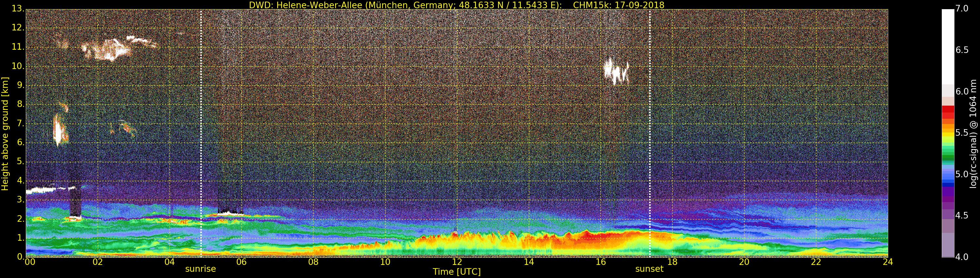Click the 24 tick label on the time axis
This screenshot has height=278, width=980.
click(888, 262)
